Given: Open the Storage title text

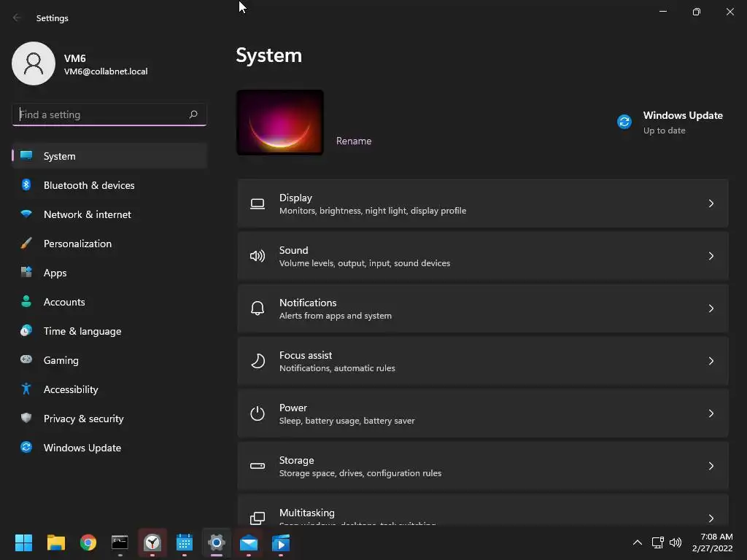Looking at the screenshot, I should pos(296,460).
